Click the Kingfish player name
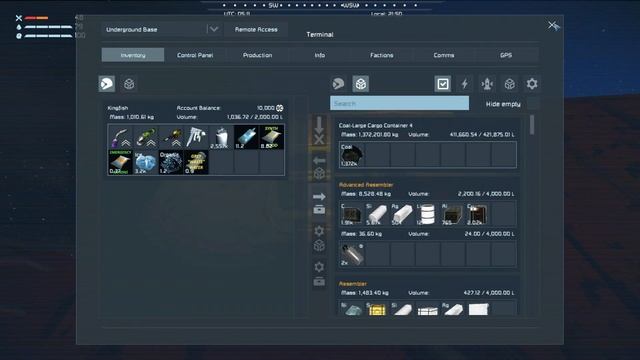640x360 pixels. point(118,108)
